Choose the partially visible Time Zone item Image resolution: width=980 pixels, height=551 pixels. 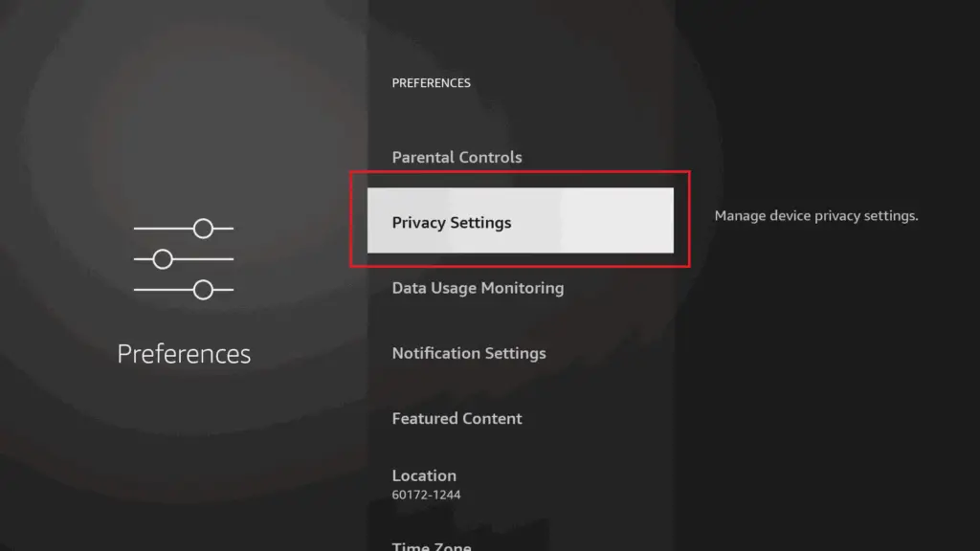[x=432, y=546]
